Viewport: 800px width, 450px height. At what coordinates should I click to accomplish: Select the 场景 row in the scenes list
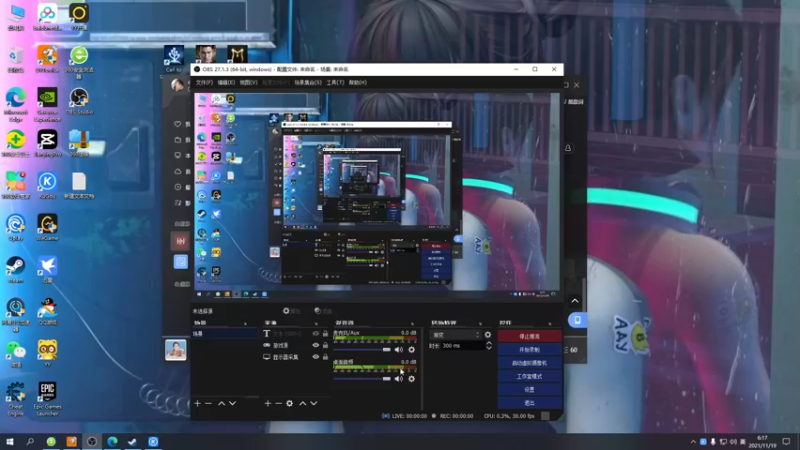(x=224, y=334)
